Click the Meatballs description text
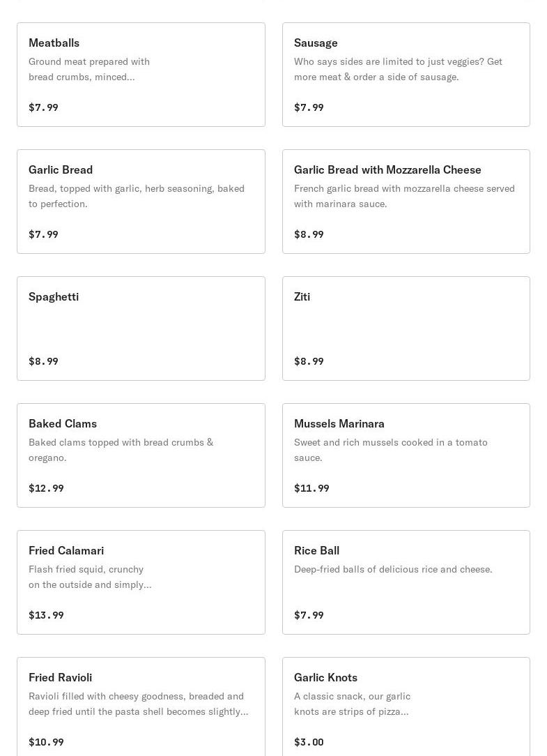Screen dimensions: 547x756 click(89, 69)
